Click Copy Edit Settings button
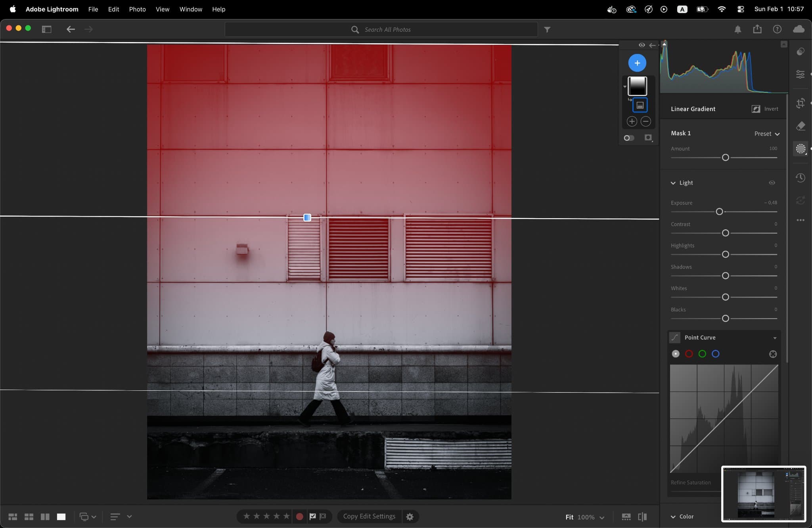This screenshot has width=812, height=528. (x=369, y=516)
